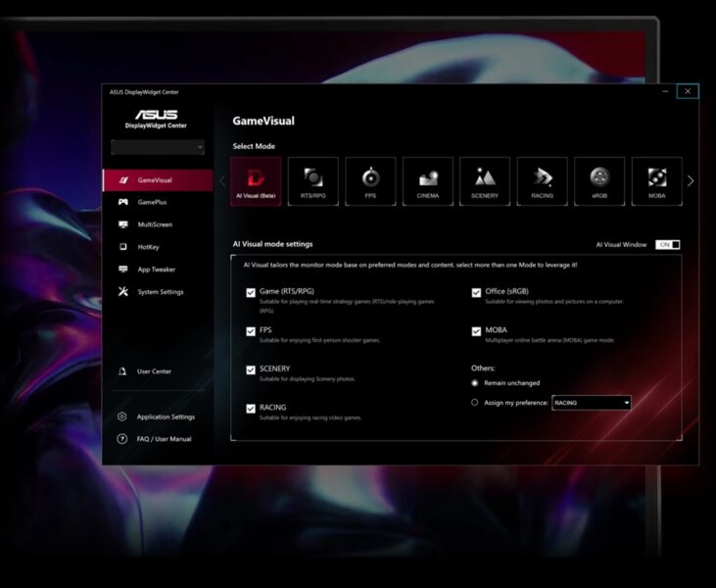Image resolution: width=716 pixels, height=588 pixels.
Task: Select the Assign my preference radio button
Action: click(475, 403)
